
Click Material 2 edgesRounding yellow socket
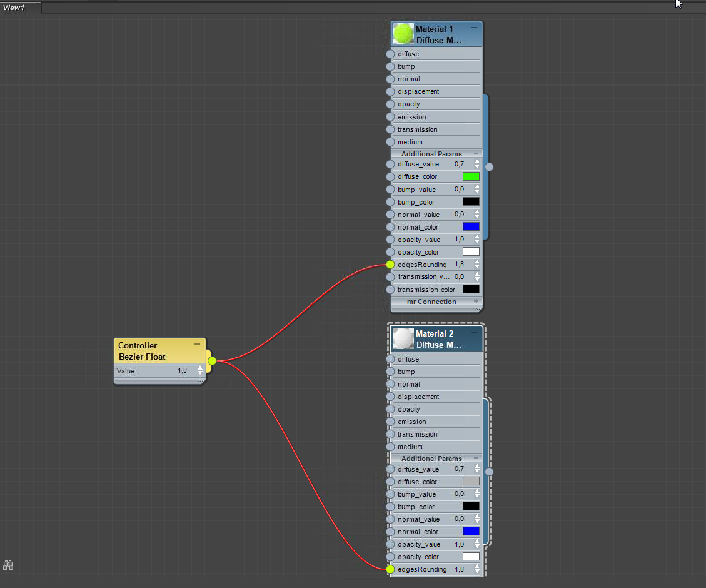(390, 569)
